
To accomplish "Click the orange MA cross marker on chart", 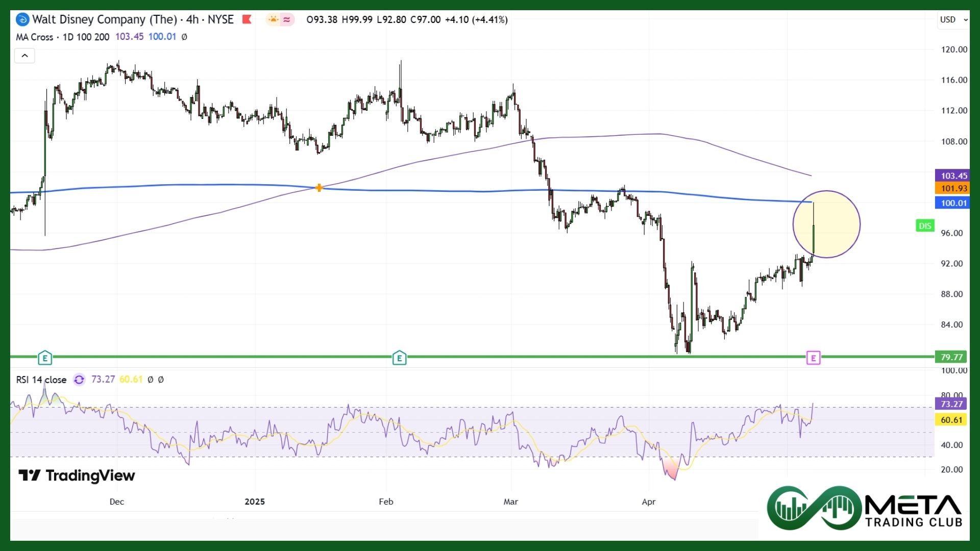I will pyautogui.click(x=319, y=188).
